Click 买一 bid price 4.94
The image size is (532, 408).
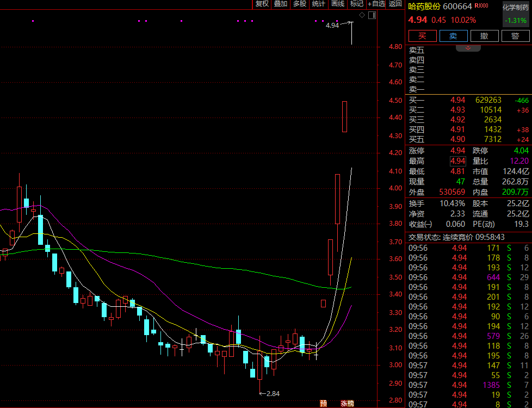tap(457, 100)
